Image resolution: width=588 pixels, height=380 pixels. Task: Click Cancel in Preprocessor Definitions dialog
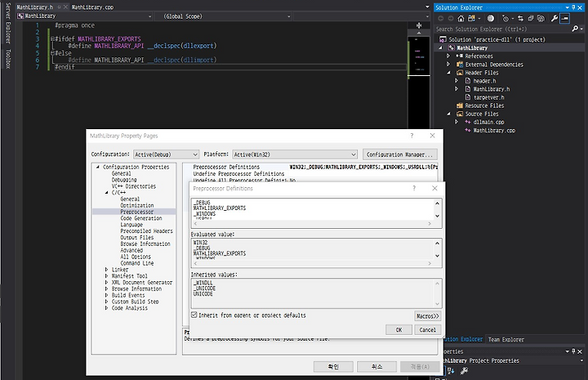click(427, 329)
